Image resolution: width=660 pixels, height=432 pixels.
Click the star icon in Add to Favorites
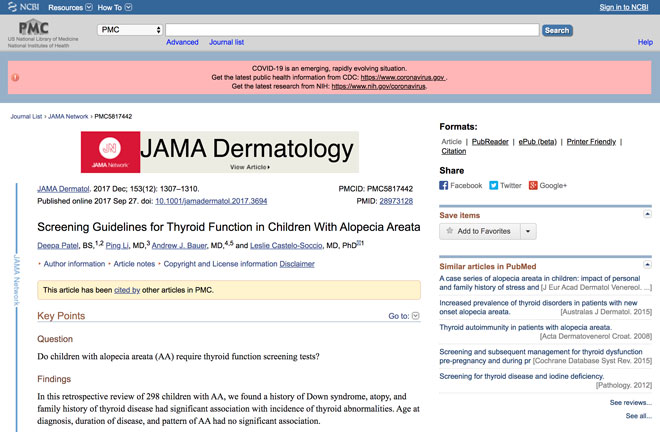(x=450, y=231)
